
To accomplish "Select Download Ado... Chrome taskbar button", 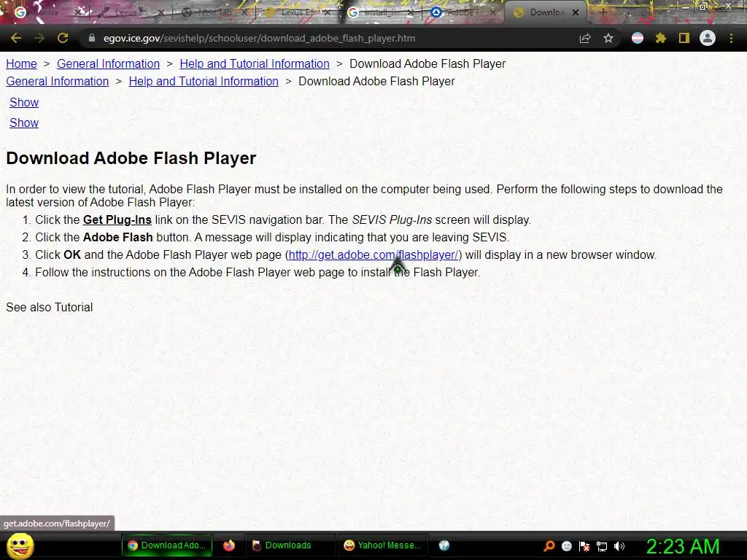I will [x=167, y=545].
